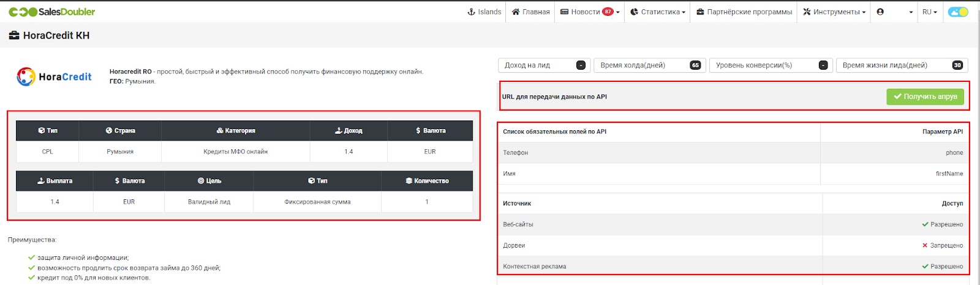980x285 pixels.
Task: Click the Цель column header
Action: point(209,181)
